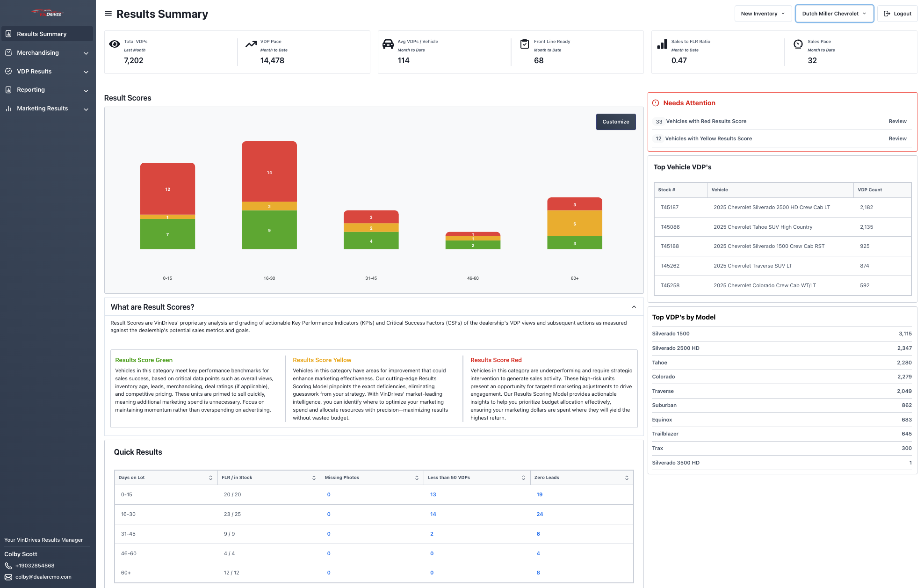The height and width of the screenshot is (588, 924).
Task: Click the VinDrives logo in sidebar
Action: coord(47,13)
